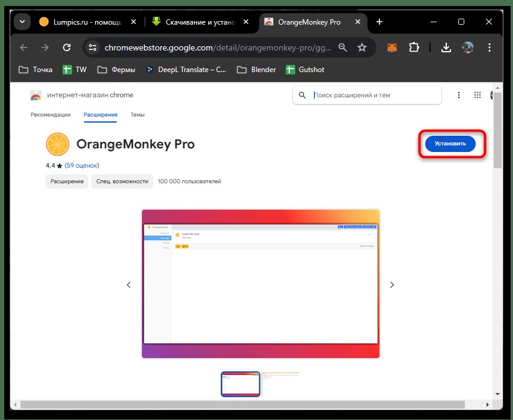Switch to the Темы tab
Viewport: 513px width, 420px height.
(137, 115)
